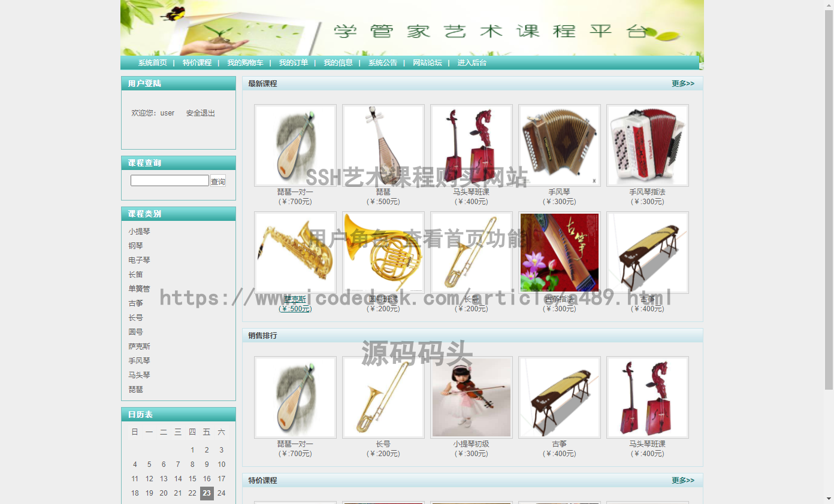This screenshot has height=504, width=834.
Task: Click the 安全退出 logout link
Action: coord(200,113)
